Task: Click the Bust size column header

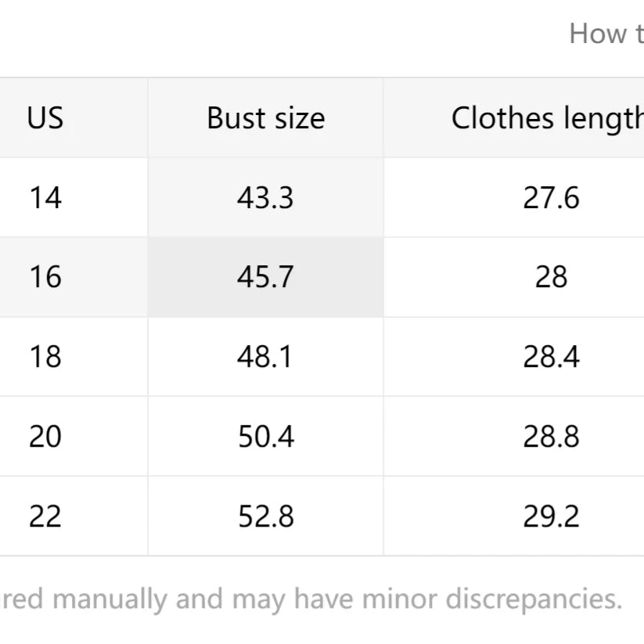Action: [x=265, y=118]
